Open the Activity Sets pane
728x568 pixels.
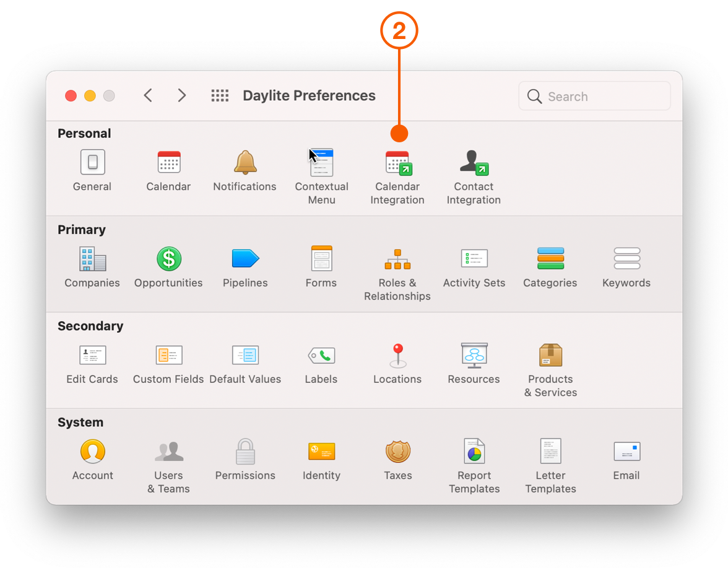point(474,259)
